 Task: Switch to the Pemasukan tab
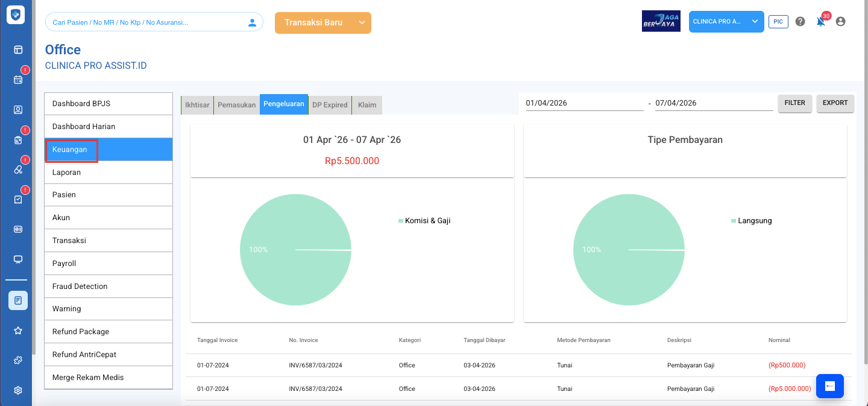pos(236,105)
